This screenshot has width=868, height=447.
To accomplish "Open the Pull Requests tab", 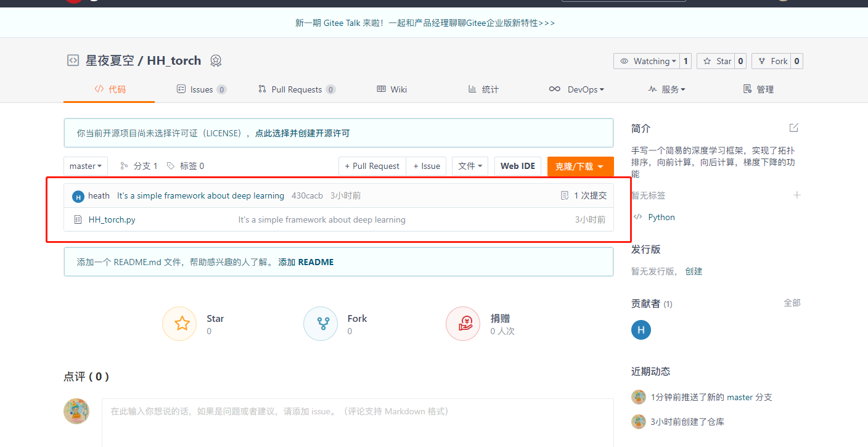I will tap(297, 89).
